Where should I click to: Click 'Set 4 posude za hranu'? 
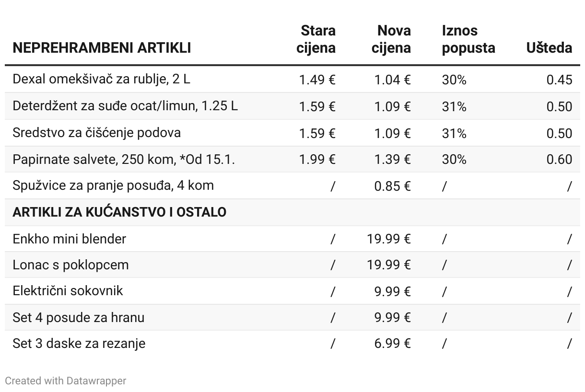[x=79, y=318]
